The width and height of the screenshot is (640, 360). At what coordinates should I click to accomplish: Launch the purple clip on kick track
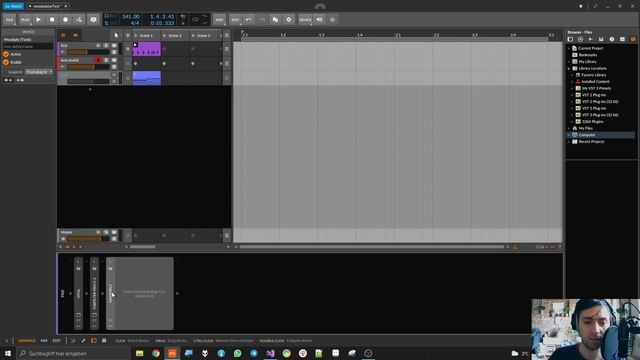click(136, 45)
